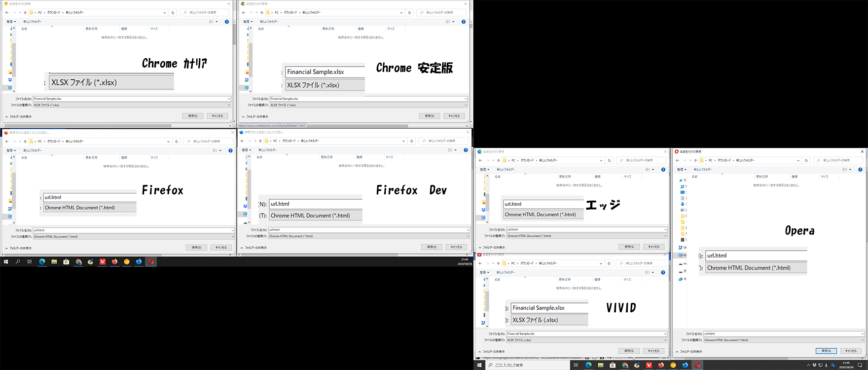The width and height of the screenshot is (868, 370).
Task: Refresh folder in Chrome カナリア save dialog
Action: click(173, 13)
